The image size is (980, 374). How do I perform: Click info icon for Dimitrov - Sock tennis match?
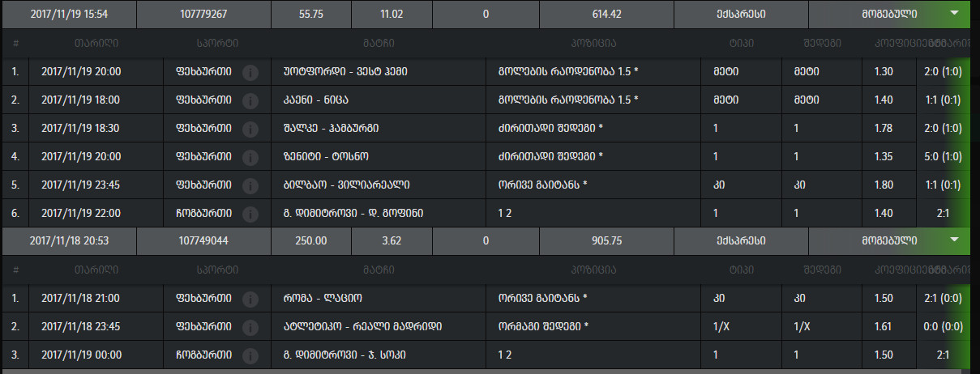pos(250,355)
